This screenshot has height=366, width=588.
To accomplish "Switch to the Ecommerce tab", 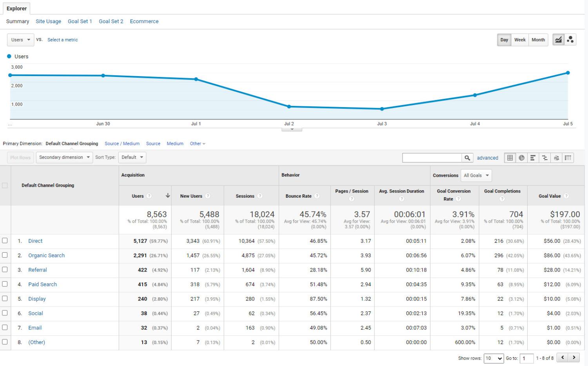I will (x=144, y=21).
